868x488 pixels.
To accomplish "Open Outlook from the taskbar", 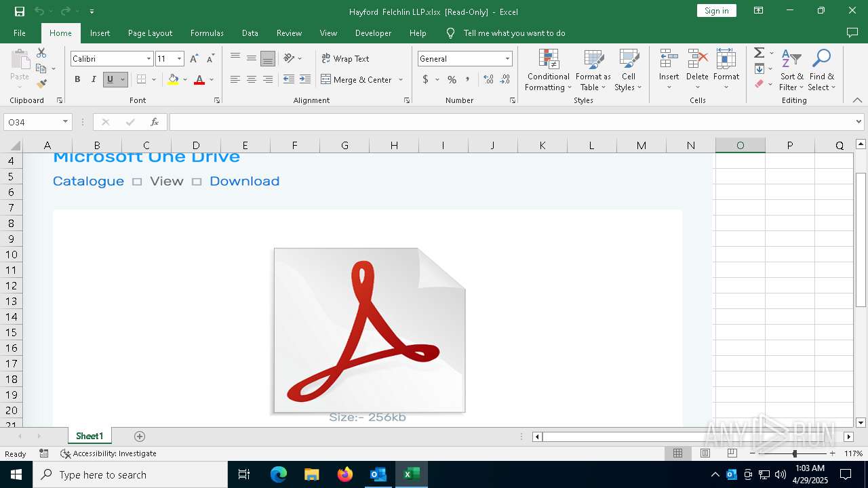I will [x=378, y=474].
